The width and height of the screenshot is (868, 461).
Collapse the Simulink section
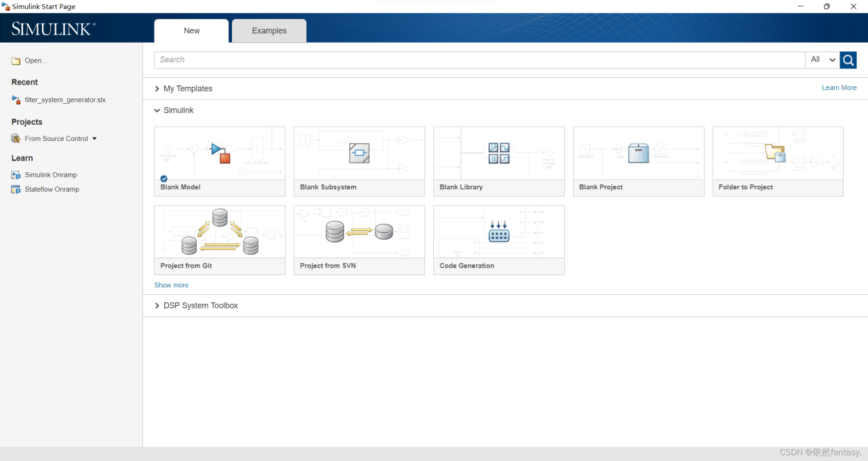157,111
